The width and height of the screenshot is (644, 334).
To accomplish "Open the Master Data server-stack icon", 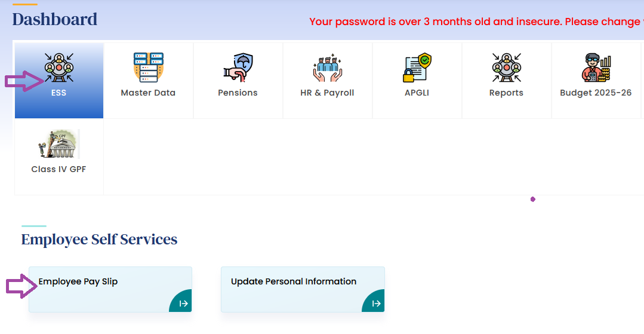I will click(x=148, y=67).
